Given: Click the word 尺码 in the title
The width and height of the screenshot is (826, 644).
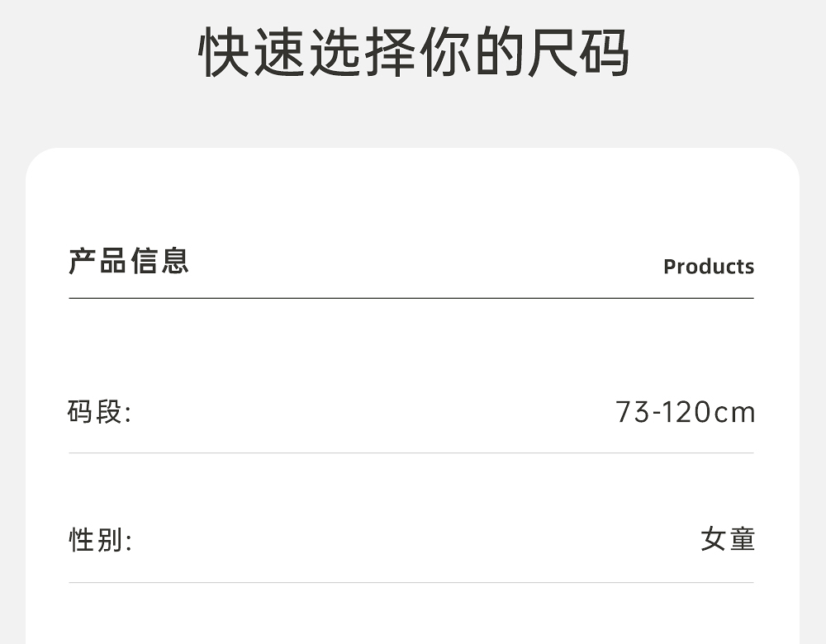Looking at the screenshot, I should (577, 54).
